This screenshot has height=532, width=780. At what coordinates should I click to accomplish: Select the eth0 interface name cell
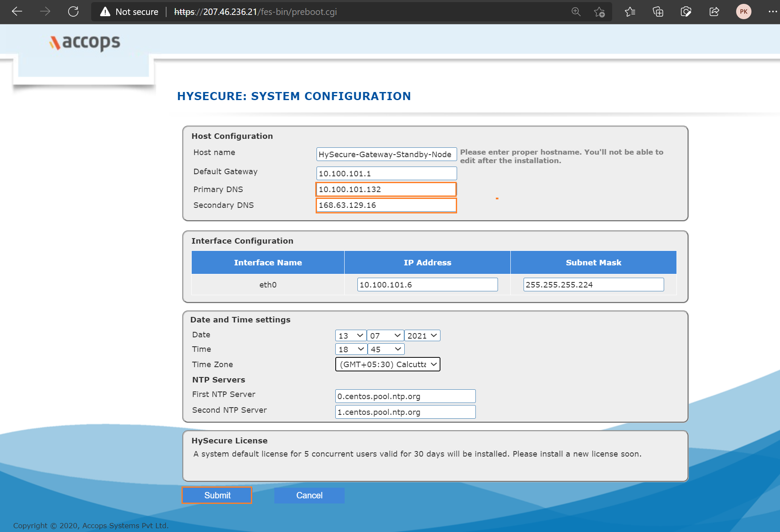pyautogui.click(x=268, y=285)
